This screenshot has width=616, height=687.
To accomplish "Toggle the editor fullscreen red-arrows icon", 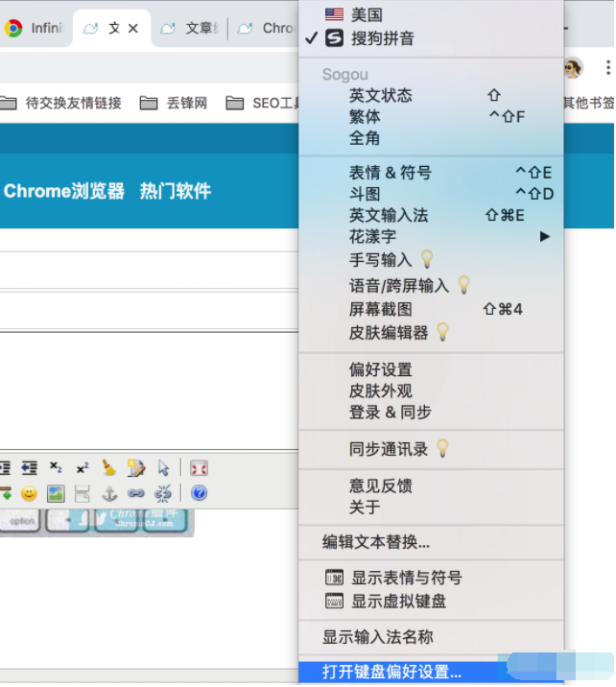I will 199,468.
